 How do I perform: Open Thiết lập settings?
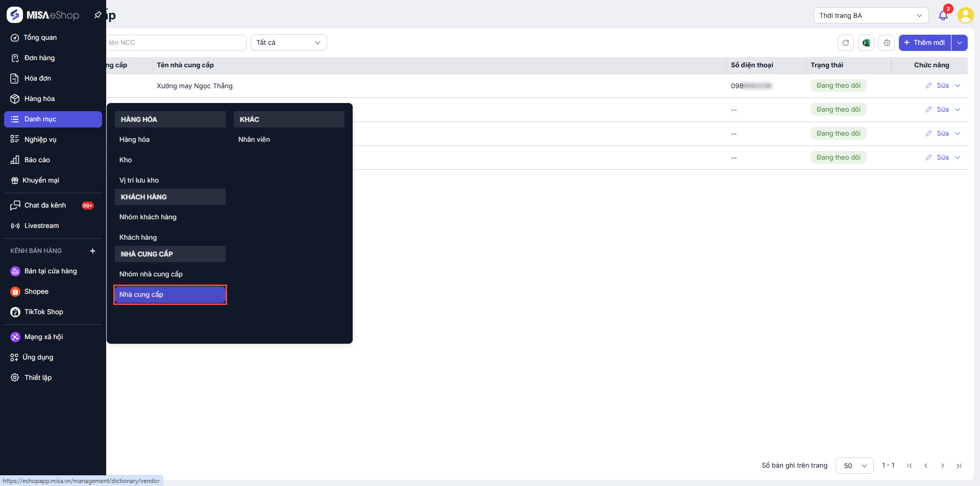tap(53, 378)
